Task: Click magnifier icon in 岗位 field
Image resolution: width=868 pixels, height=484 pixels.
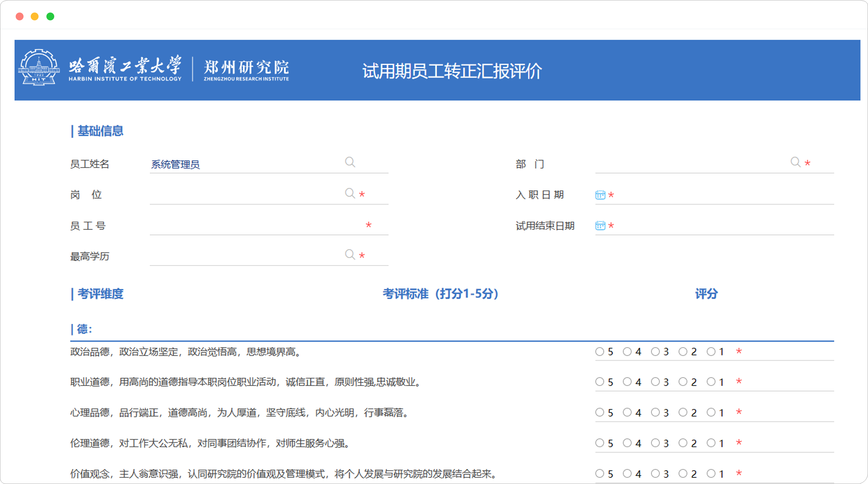Action: (x=350, y=194)
